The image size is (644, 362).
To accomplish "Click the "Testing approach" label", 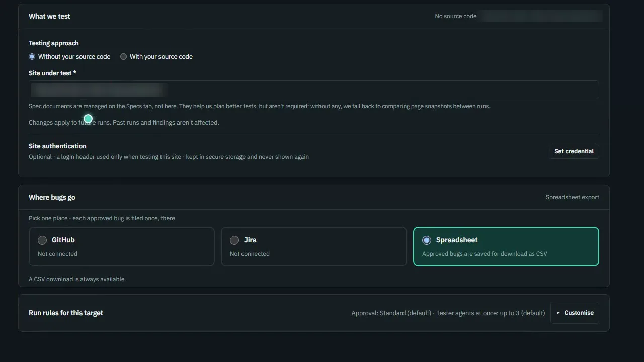I will tap(54, 43).
